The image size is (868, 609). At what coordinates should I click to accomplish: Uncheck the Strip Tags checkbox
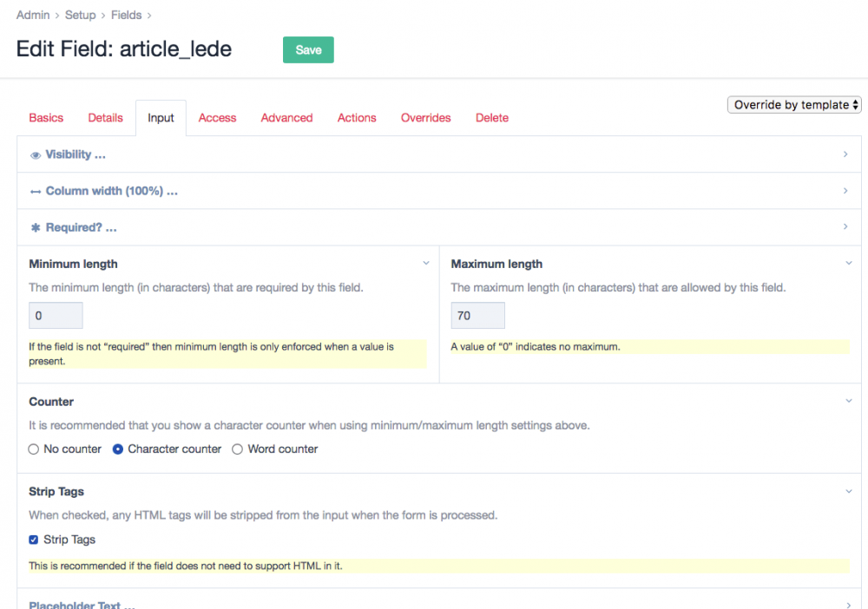34,540
